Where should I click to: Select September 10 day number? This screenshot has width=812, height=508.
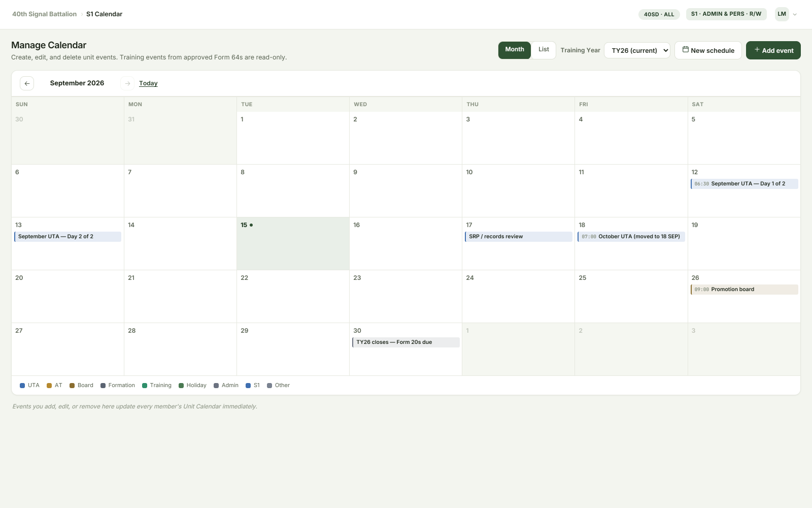coord(469,172)
